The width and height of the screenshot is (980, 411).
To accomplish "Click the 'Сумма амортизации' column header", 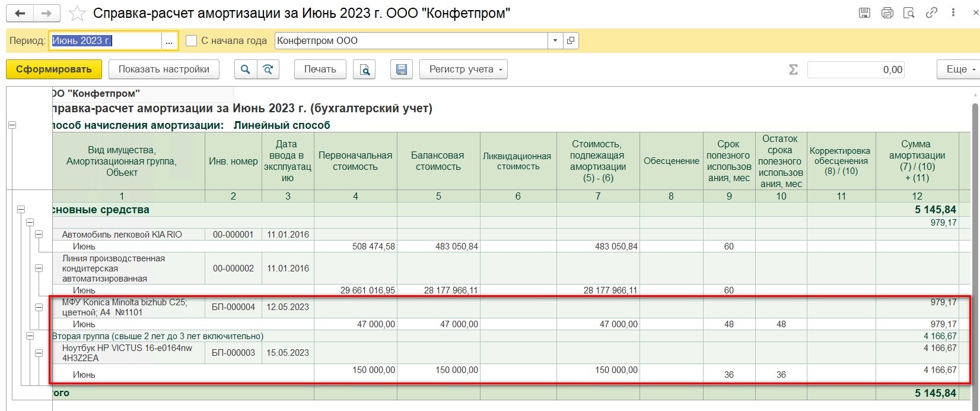I will 917,161.
